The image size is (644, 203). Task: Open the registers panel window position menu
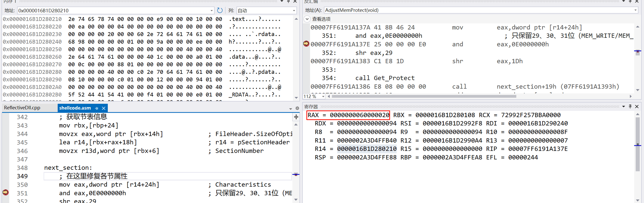623,107
